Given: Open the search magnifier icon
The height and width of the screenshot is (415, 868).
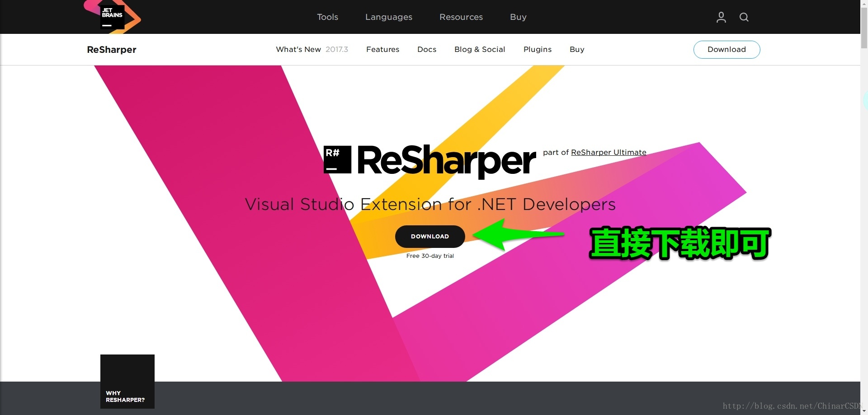Looking at the screenshot, I should pos(744,17).
